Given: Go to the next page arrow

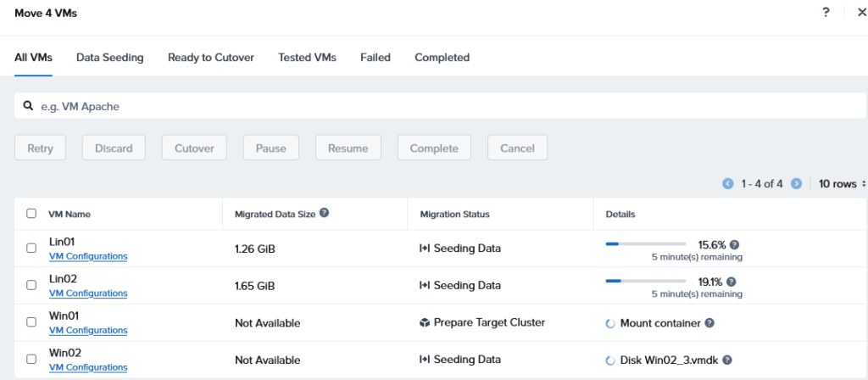Looking at the screenshot, I should pyautogui.click(x=796, y=184).
